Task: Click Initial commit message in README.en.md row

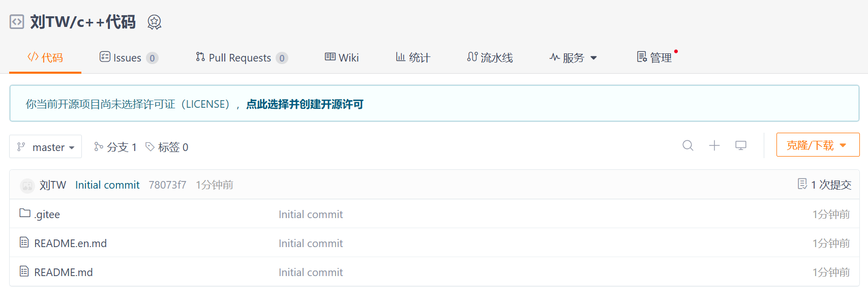Action: pyautogui.click(x=311, y=243)
